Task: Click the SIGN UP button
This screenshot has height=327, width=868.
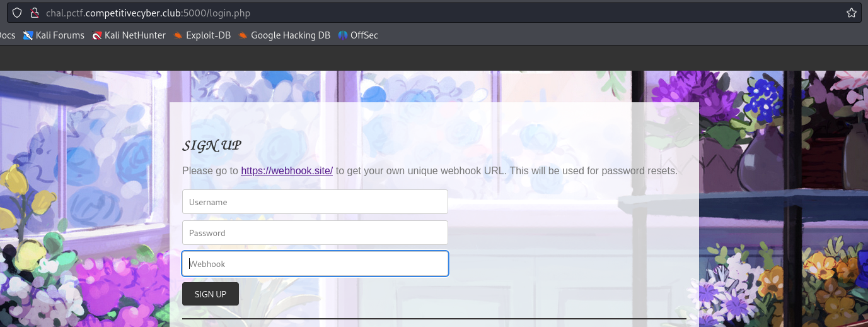Action: (211, 294)
